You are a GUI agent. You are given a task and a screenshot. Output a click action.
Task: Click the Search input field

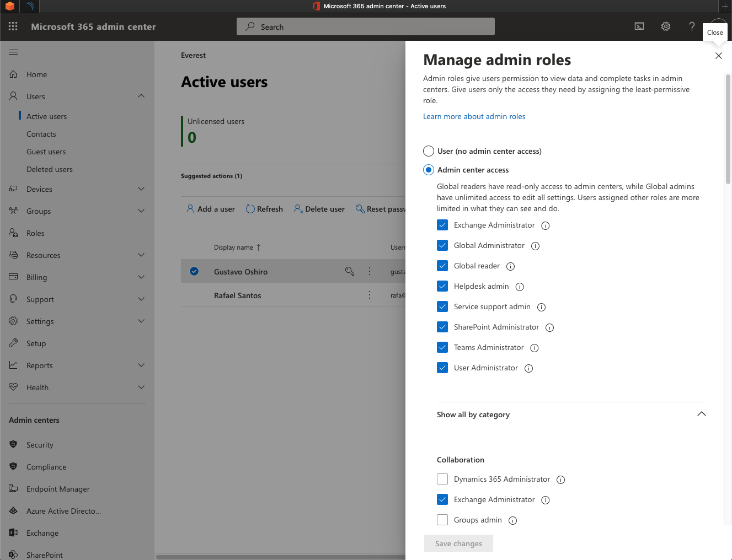click(x=366, y=26)
